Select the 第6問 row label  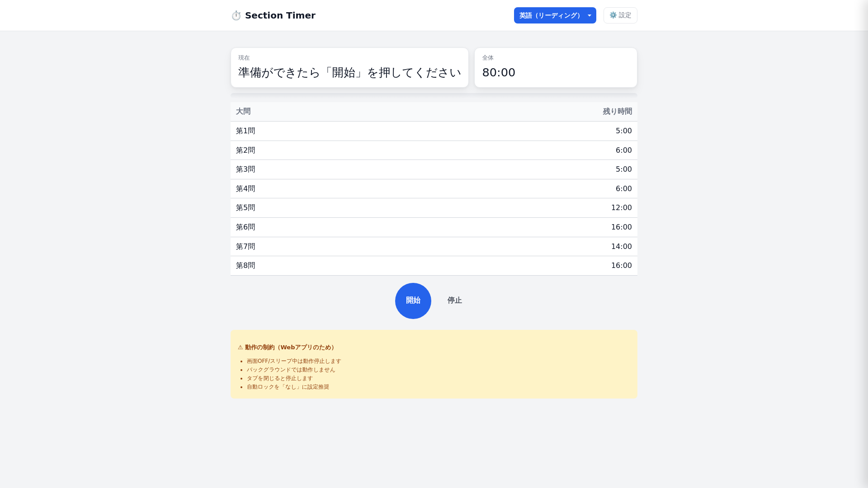point(245,227)
